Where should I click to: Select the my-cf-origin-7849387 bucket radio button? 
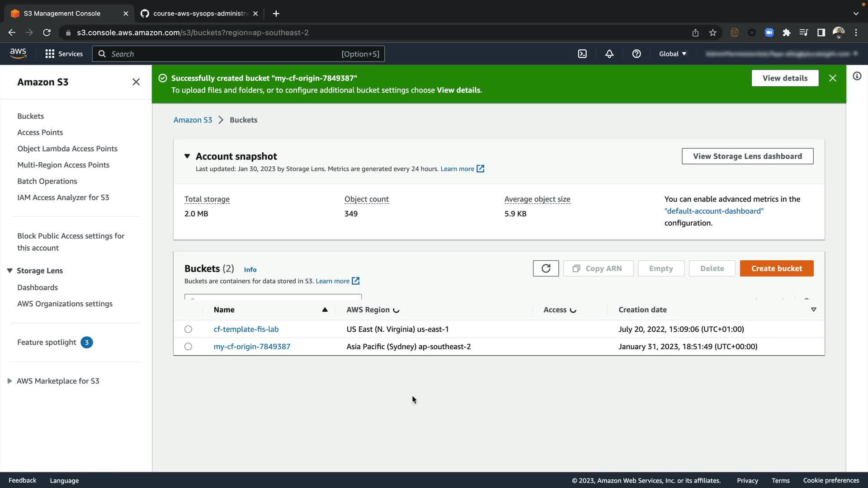[x=188, y=347]
